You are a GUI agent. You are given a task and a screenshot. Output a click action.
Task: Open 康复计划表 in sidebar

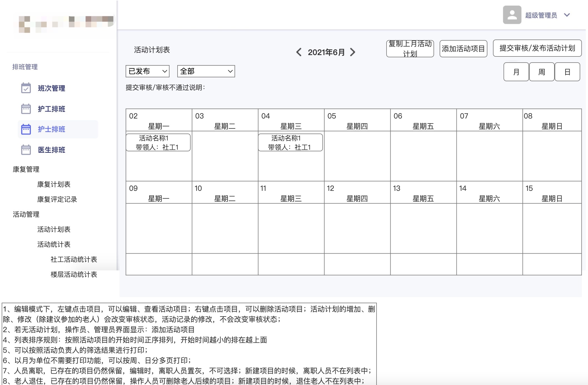54,184
